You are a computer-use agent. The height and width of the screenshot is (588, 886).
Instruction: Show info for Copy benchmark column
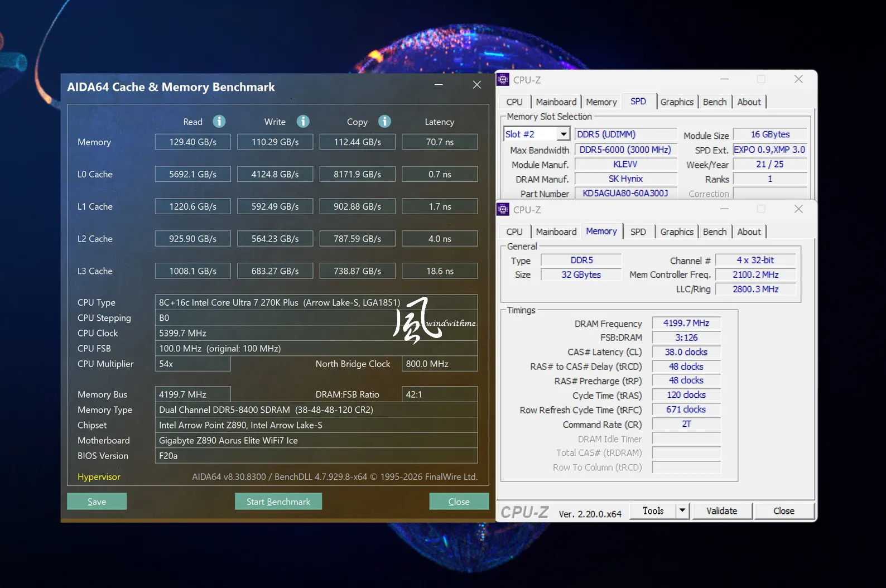pyautogui.click(x=384, y=121)
